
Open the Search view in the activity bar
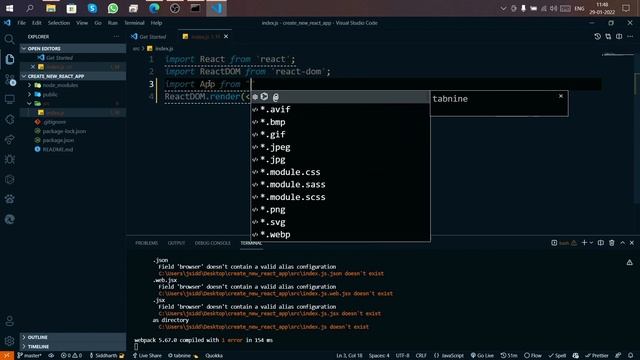pyautogui.click(x=9, y=39)
